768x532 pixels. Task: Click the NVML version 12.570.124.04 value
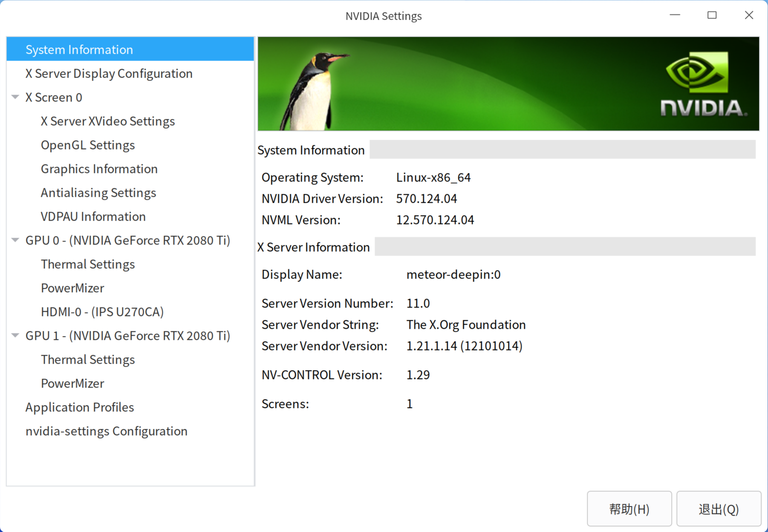click(x=435, y=220)
